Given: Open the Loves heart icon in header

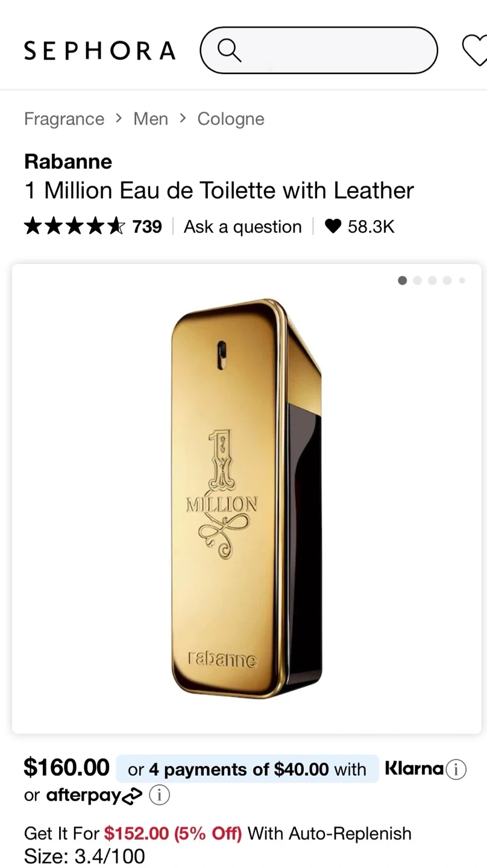Looking at the screenshot, I should tap(475, 50).
